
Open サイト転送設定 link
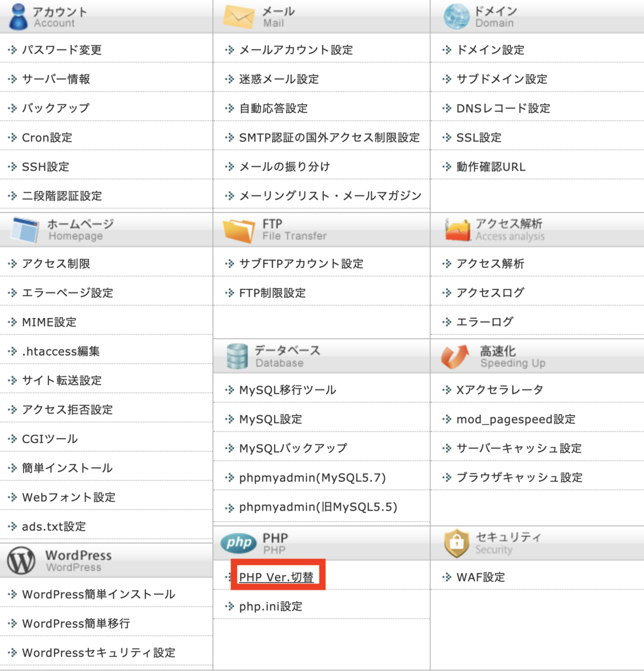tap(61, 380)
